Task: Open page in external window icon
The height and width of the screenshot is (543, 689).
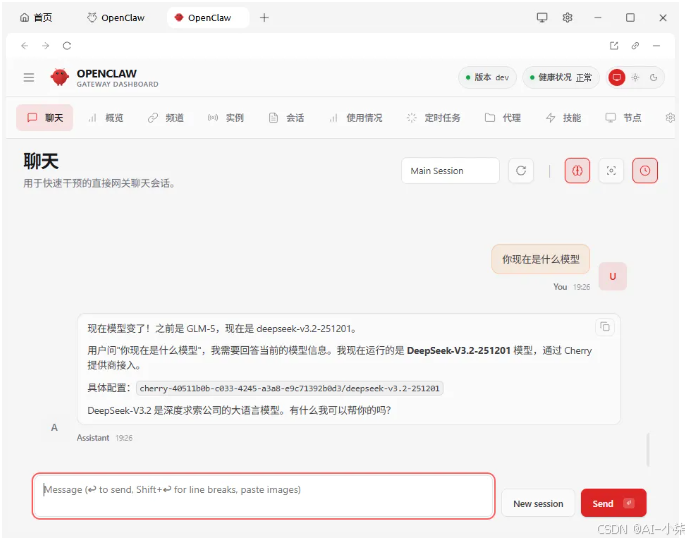Action: click(x=614, y=46)
